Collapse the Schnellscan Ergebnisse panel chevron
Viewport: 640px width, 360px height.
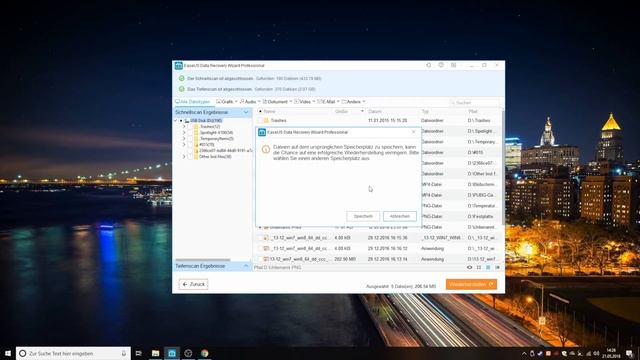(246, 112)
